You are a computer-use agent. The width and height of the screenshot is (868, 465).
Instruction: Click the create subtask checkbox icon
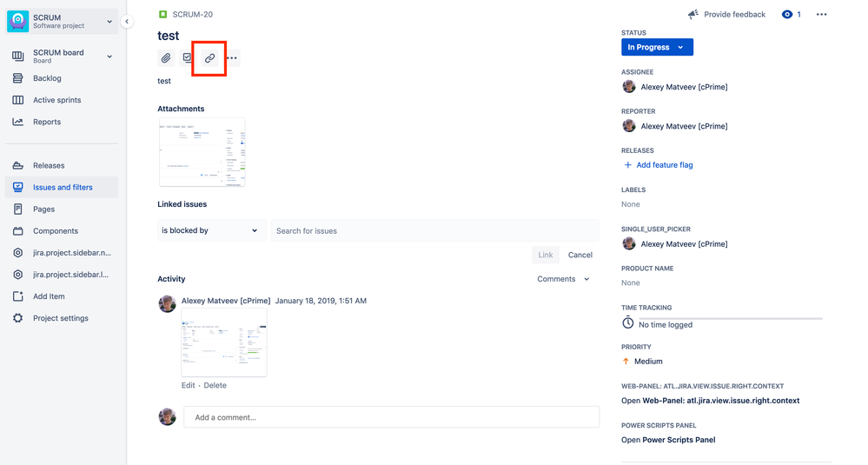click(187, 58)
